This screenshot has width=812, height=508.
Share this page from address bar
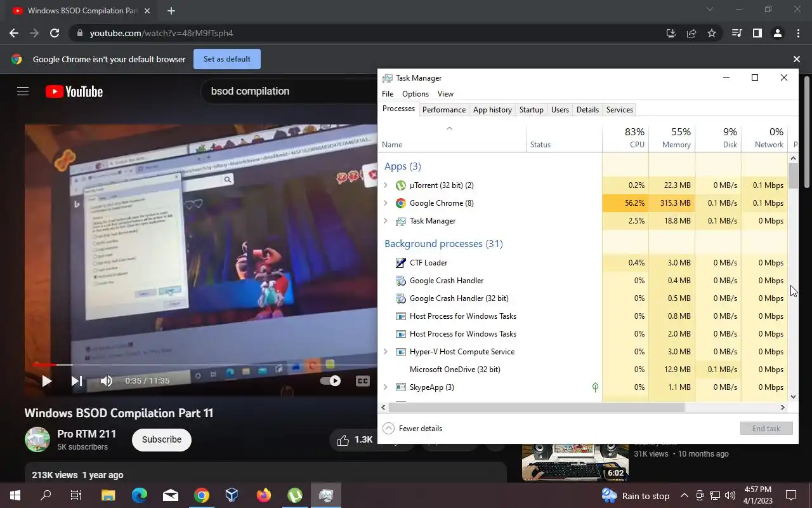691,33
